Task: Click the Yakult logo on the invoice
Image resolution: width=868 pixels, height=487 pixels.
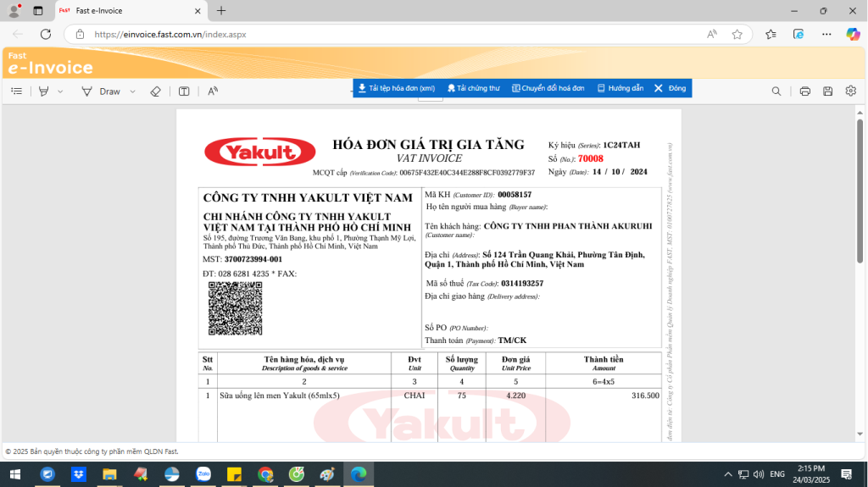Action: [x=260, y=152]
